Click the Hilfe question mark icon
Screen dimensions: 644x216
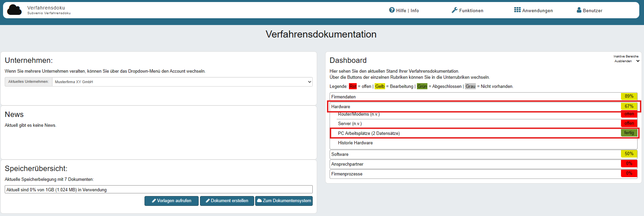(392, 10)
